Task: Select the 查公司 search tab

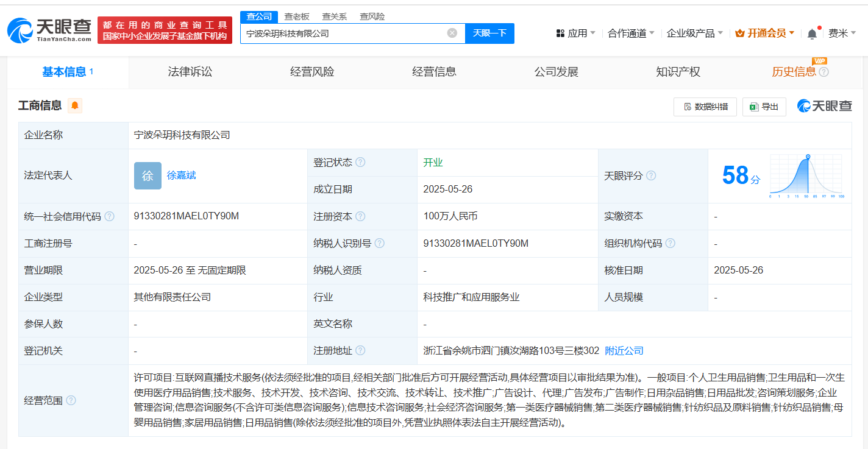Action: 259,16
